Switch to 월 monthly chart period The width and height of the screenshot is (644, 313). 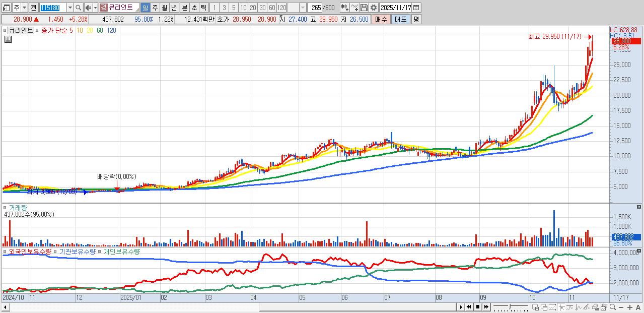coord(164,8)
